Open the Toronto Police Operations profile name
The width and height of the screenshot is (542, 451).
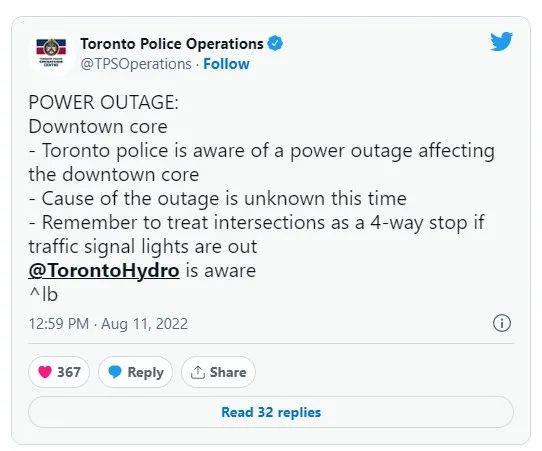click(172, 44)
